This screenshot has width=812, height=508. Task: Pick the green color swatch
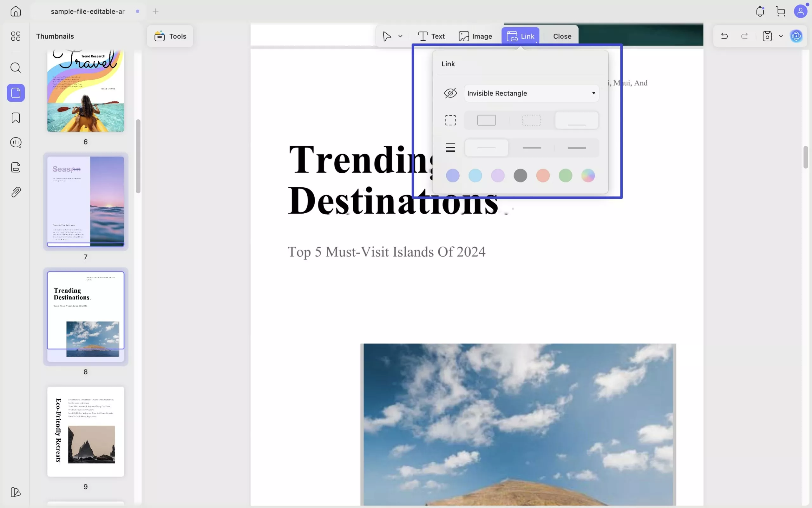click(565, 175)
